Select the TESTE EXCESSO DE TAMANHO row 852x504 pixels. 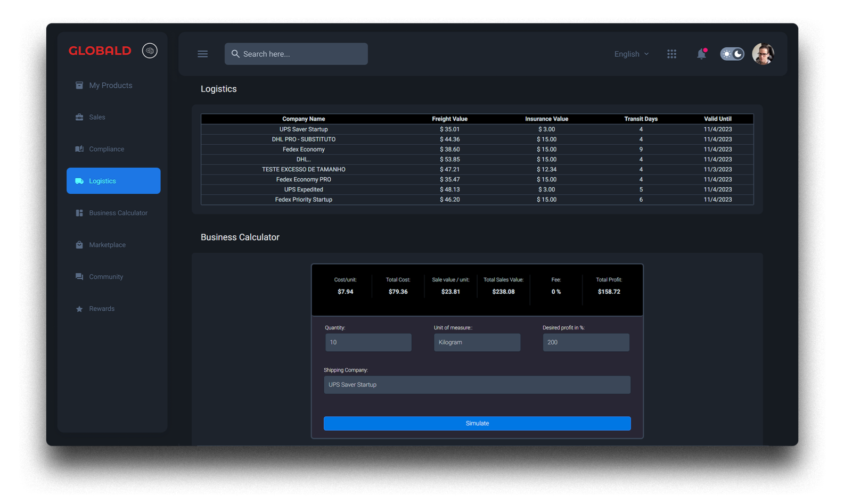(477, 169)
